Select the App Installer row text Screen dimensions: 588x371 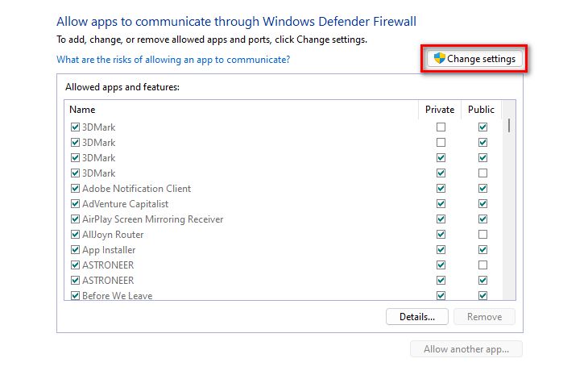[109, 250]
